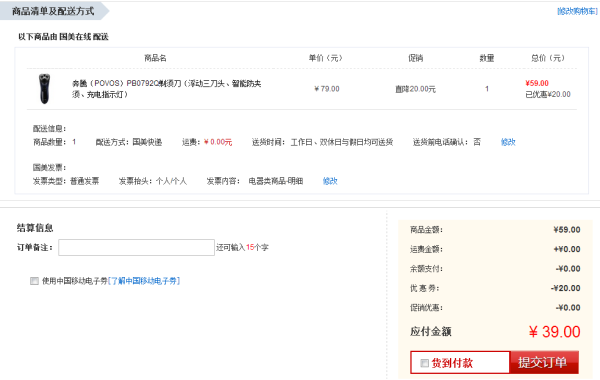Click the 普通发票 invoice type text
The width and height of the screenshot is (600, 380).
(85, 181)
